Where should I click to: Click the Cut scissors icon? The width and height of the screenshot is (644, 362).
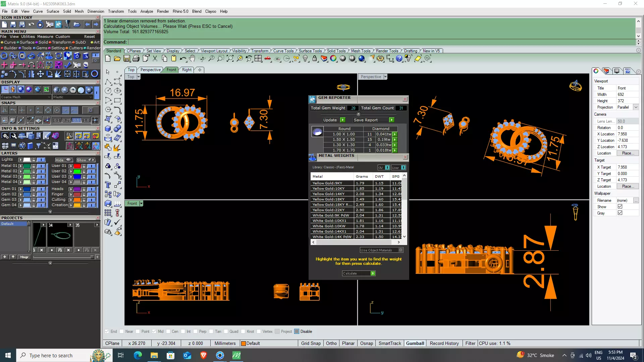155,59
